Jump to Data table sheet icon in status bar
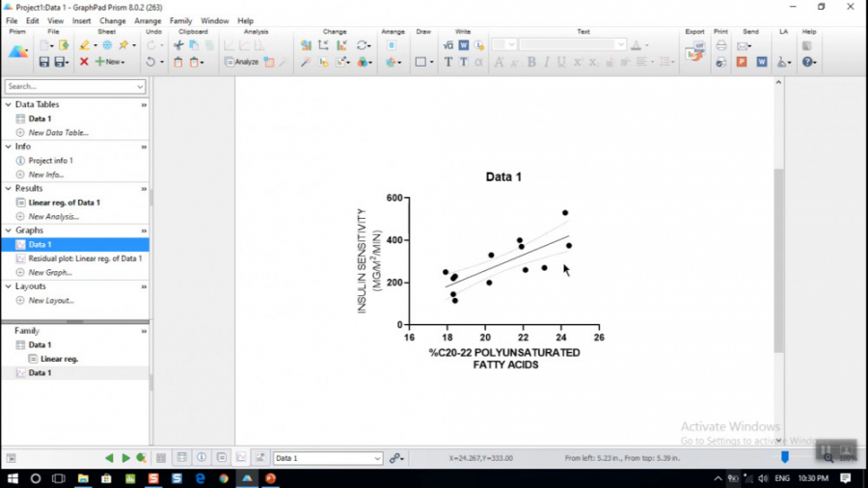This screenshot has width=868, height=488. pyautogui.click(x=181, y=457)
